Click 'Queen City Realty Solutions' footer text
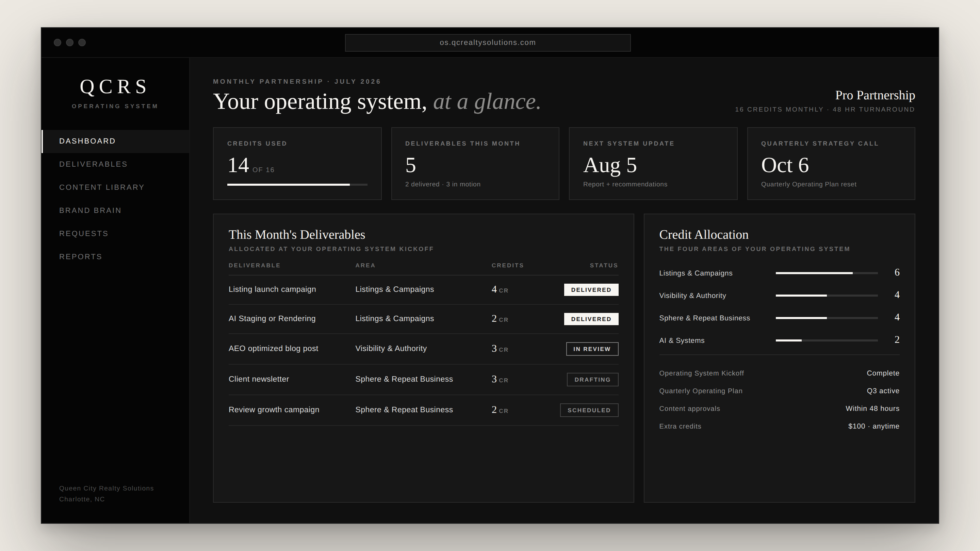Screen dimensions: 980x551 tap(107, 488)
